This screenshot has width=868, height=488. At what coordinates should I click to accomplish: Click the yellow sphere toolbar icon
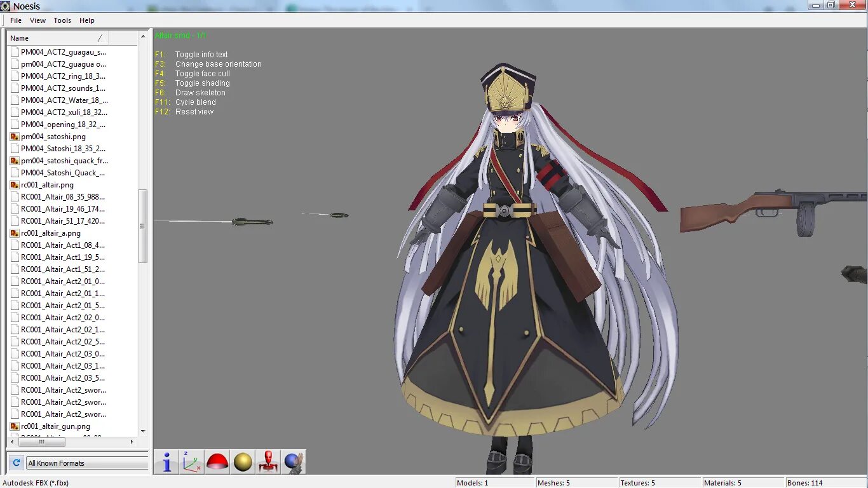[x=243, y=462]
